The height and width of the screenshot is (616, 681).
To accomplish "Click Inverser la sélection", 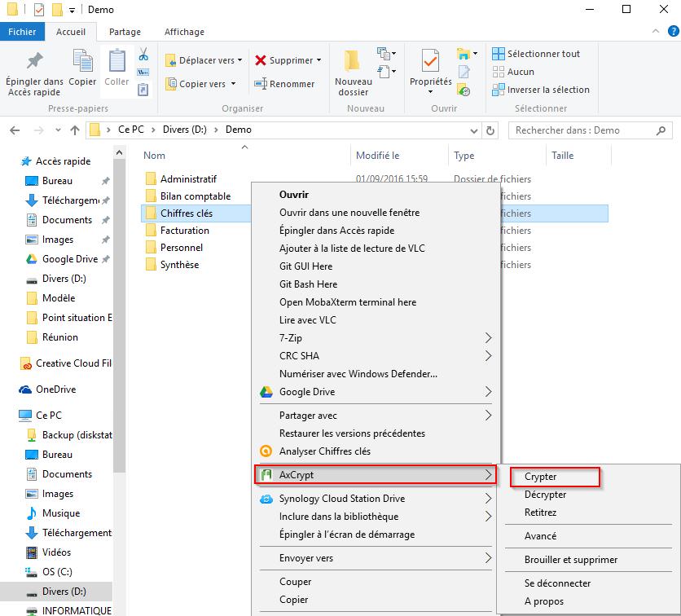I will 540,90.
